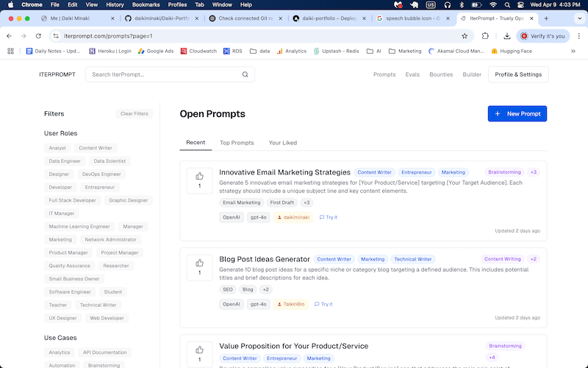This screenshot has width=588, height=368.
Task: Switch to the Your Liked tab
Action: point(283,143)
